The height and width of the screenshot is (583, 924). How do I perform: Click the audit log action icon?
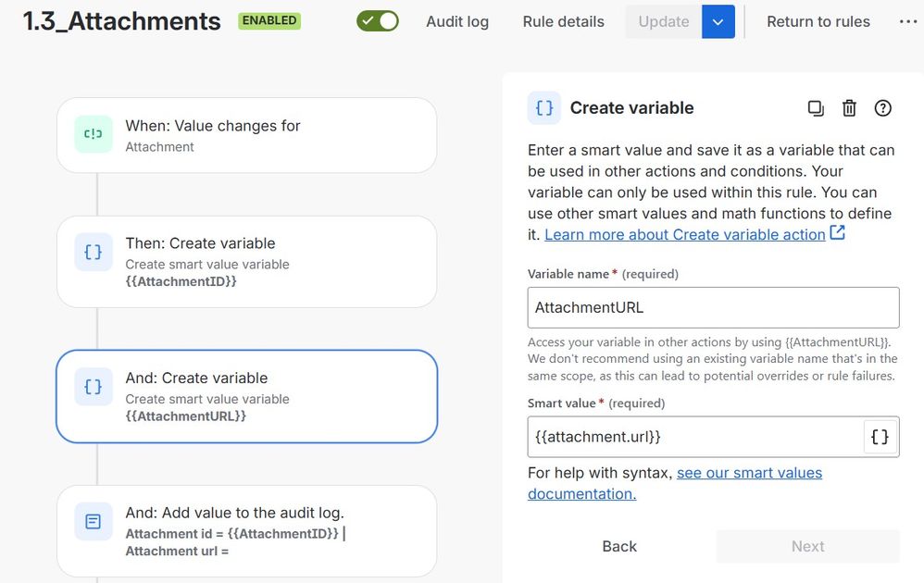click(94, 522)
